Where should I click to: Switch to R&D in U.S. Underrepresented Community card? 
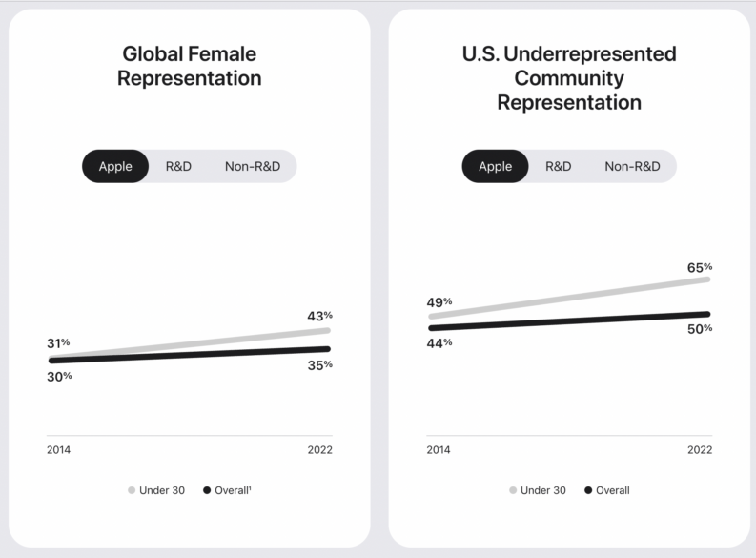(x=559, y=166)
